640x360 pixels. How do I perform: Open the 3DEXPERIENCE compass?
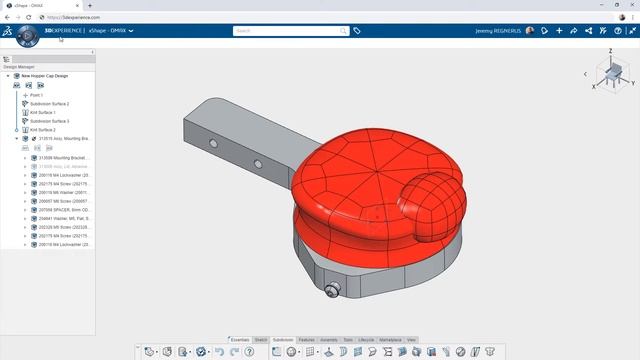click(x=27, y=36)
